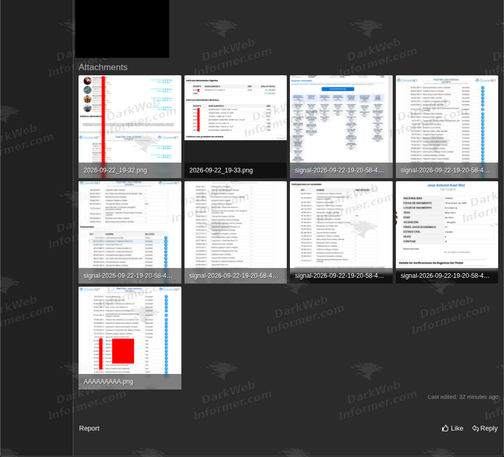Open third attachment in first row
The width and height of the screenshot is (504, 457).
[x=341, y=126]
